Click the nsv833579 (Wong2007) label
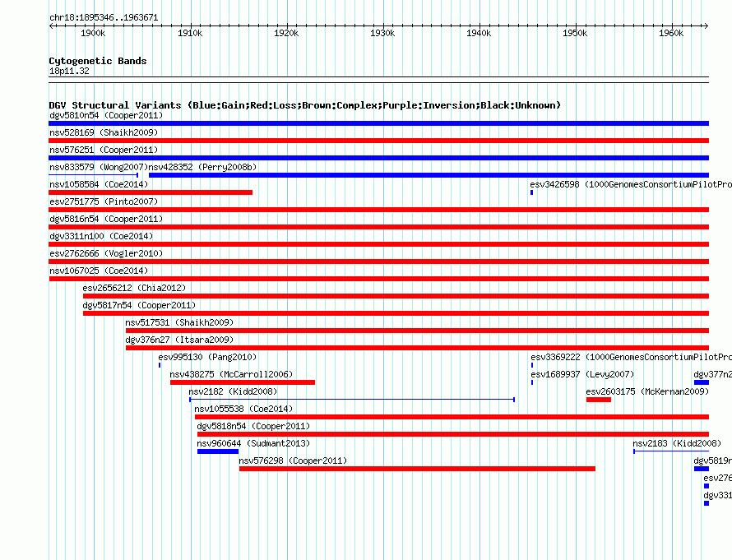Viewport: 732px width, 560px height. coord(99,167)
